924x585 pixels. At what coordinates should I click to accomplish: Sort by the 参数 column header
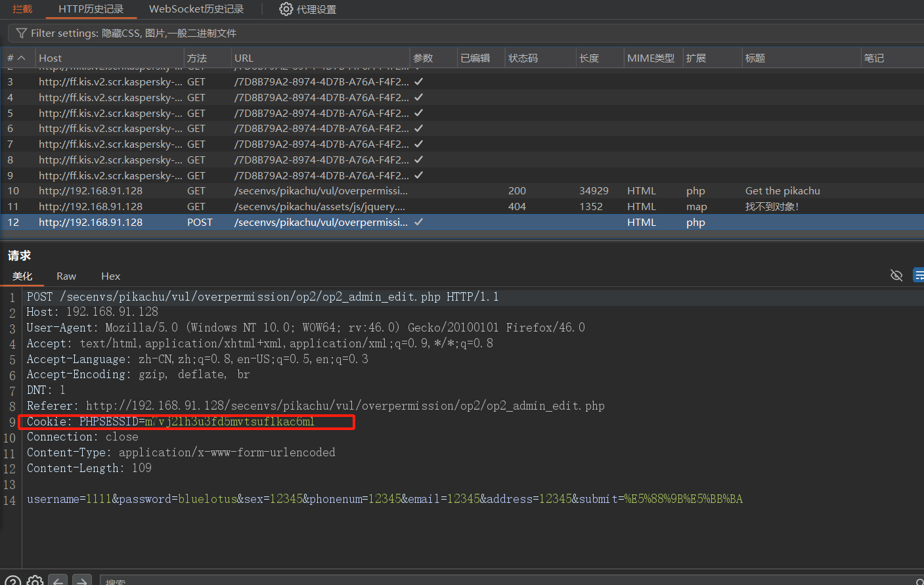(433, 58)
